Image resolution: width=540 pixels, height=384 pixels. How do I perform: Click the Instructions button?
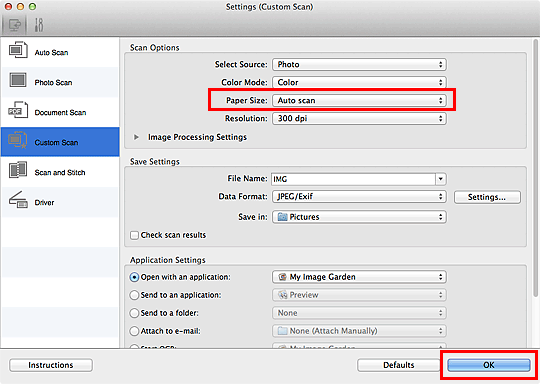(x=51, y=365)
